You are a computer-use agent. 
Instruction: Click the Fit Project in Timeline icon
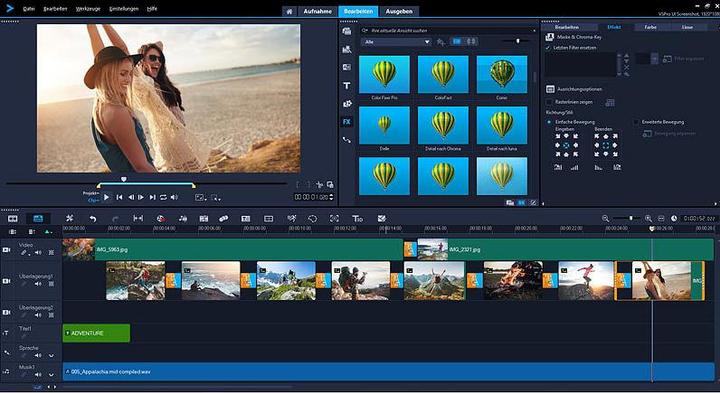point(661,219)
